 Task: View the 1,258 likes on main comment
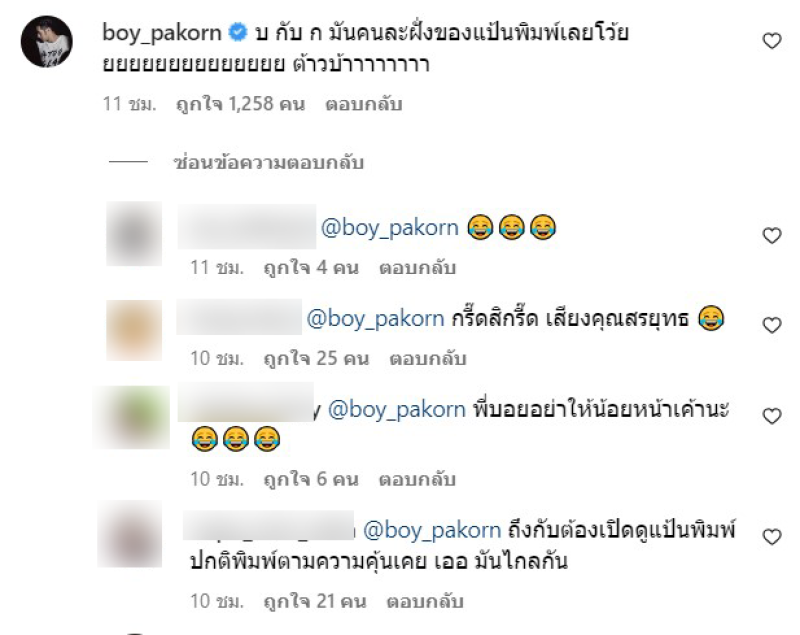point(240,104)
